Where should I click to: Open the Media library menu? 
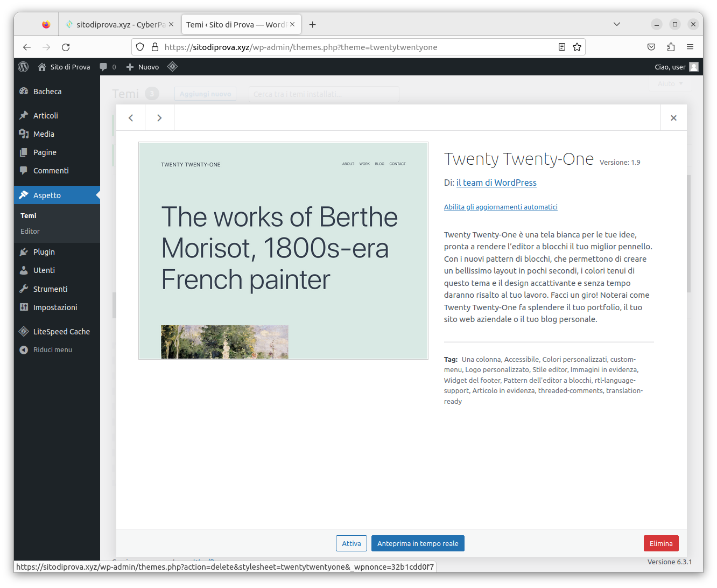click(x=57, y=134)
